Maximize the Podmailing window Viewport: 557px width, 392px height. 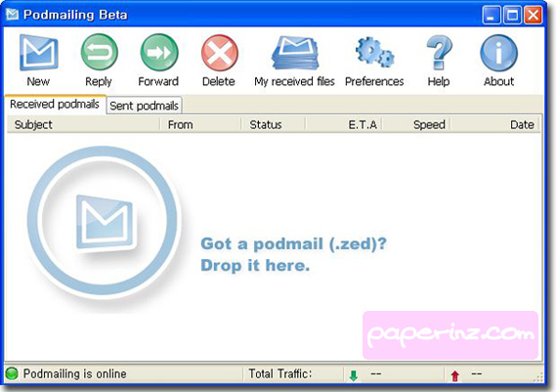512,16
